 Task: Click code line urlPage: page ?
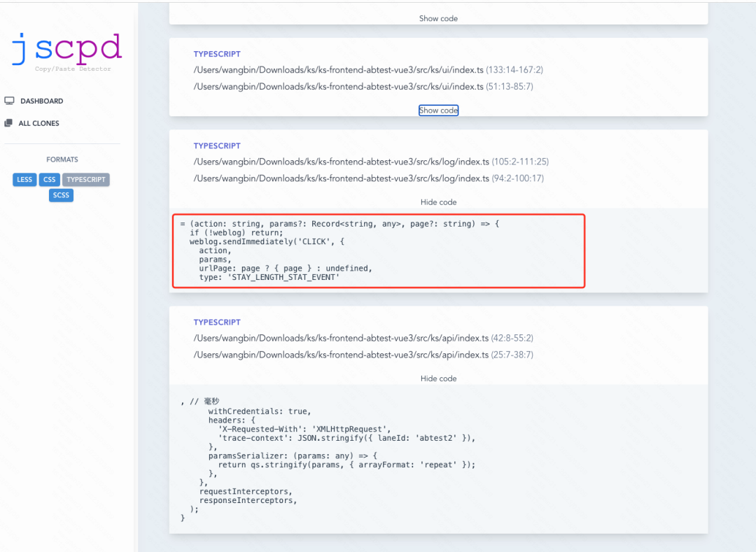(286, 268)
